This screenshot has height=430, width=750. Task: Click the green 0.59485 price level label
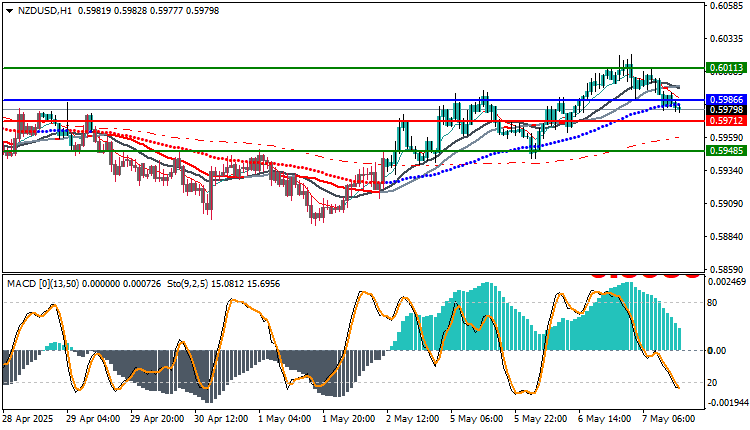pos(726,151)
